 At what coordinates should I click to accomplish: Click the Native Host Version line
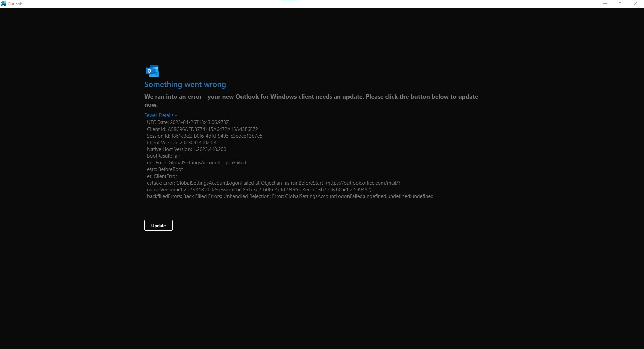click(186, 149)
